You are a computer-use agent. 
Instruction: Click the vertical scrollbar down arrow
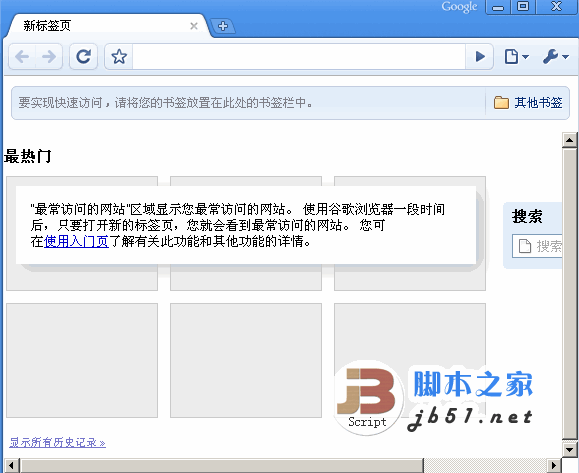569,449
